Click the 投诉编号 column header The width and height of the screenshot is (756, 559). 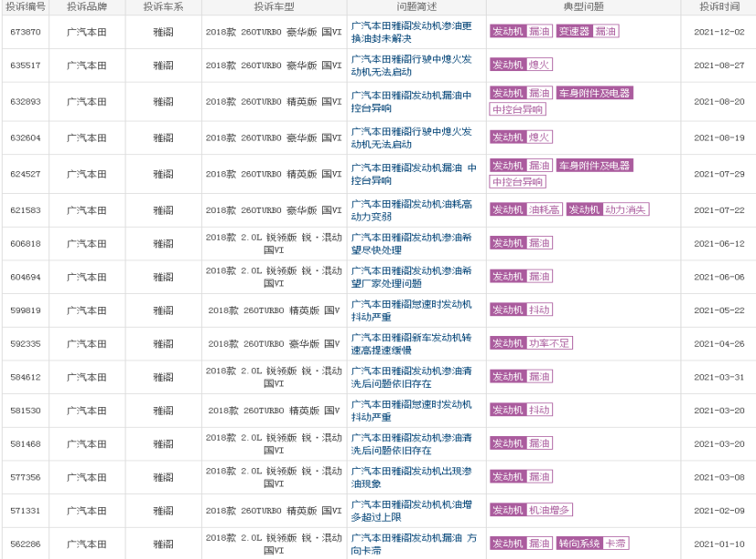coord(25,6)
